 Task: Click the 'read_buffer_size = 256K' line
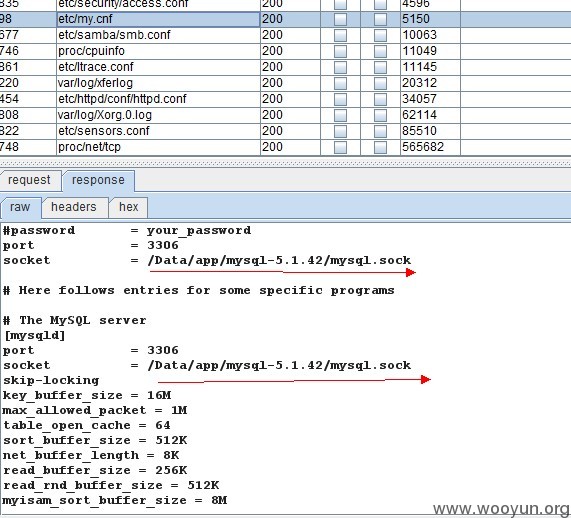[95, 471]
